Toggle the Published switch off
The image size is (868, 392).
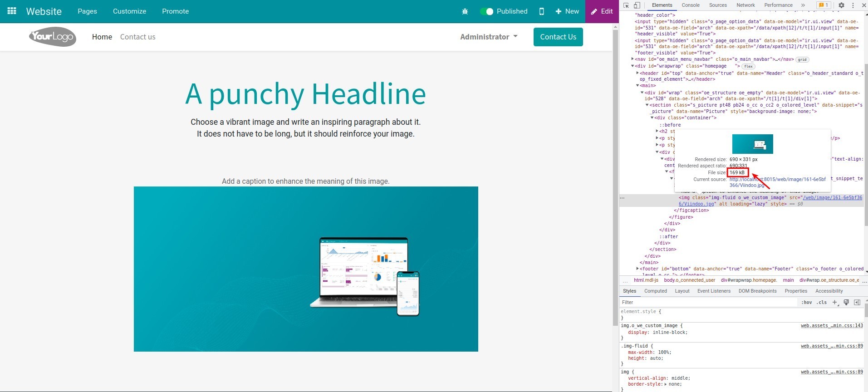pos(486,11)
